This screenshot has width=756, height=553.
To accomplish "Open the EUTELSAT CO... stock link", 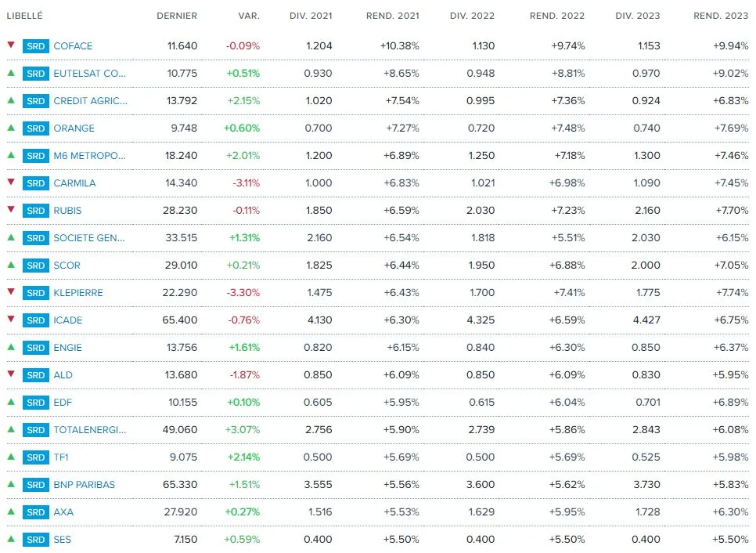I will coord(89,74).
